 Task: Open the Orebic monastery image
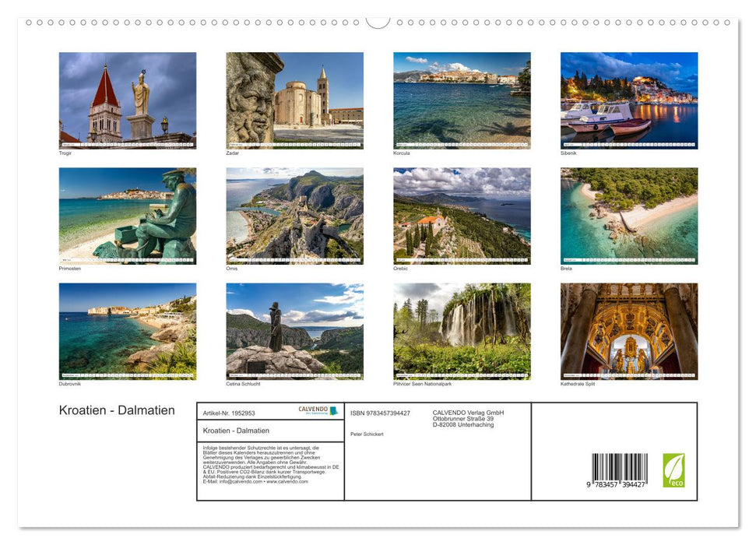(x=462, y=216)
